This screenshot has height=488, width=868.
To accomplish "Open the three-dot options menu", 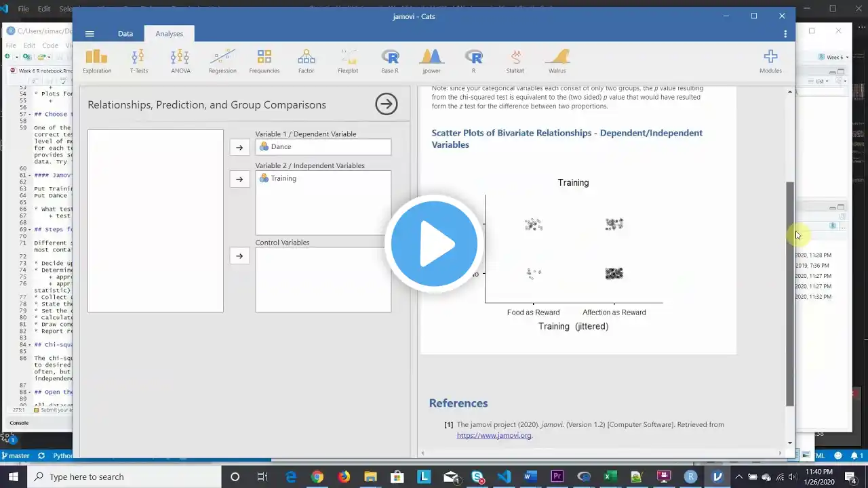I will click(785, 34).
